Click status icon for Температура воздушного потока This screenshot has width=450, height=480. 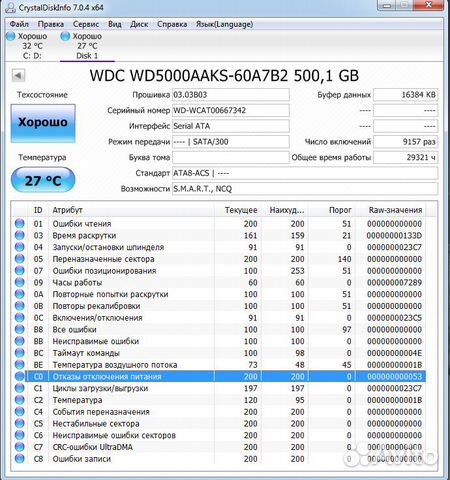[x=20, y=364]
